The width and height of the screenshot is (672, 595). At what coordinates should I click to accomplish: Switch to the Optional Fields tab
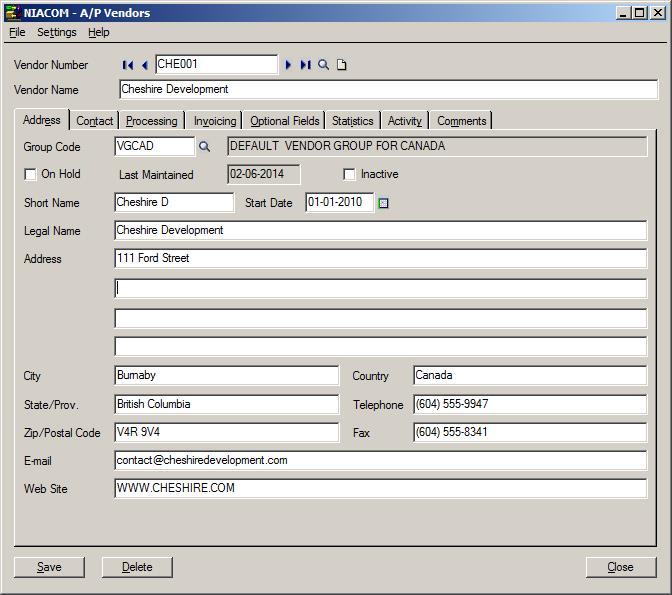point(285,121)
